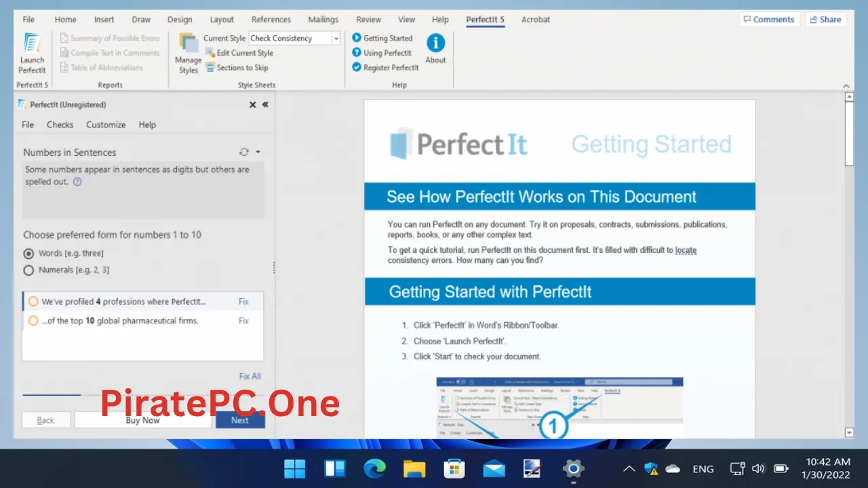
Task: Open Settings gear in taskbar
Action: pos(574,468)
